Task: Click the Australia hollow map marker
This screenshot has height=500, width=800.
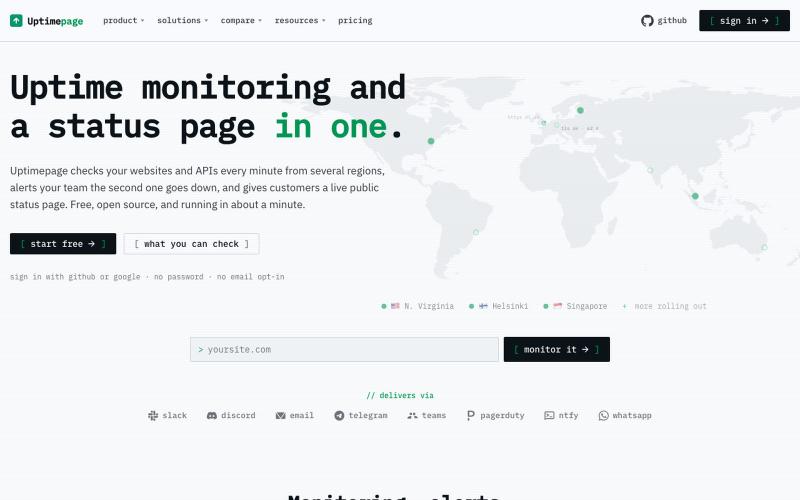Action: pyautogui.click(x=764, y=247)
